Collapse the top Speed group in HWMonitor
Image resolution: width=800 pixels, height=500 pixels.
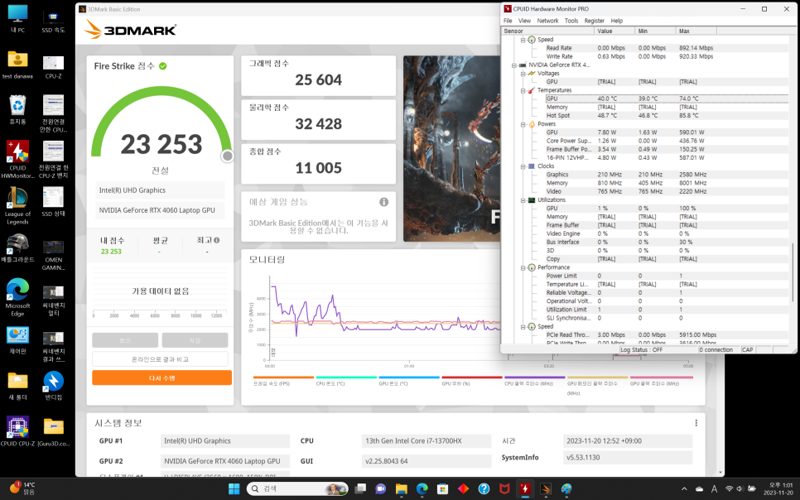pyautogui.click(x=522, y=40)
